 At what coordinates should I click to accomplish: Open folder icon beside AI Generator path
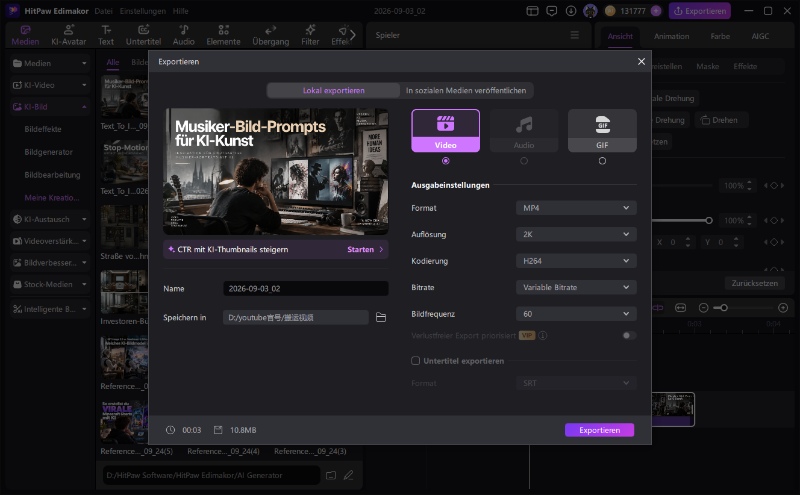pyautogui.click(x=331, y=475)
